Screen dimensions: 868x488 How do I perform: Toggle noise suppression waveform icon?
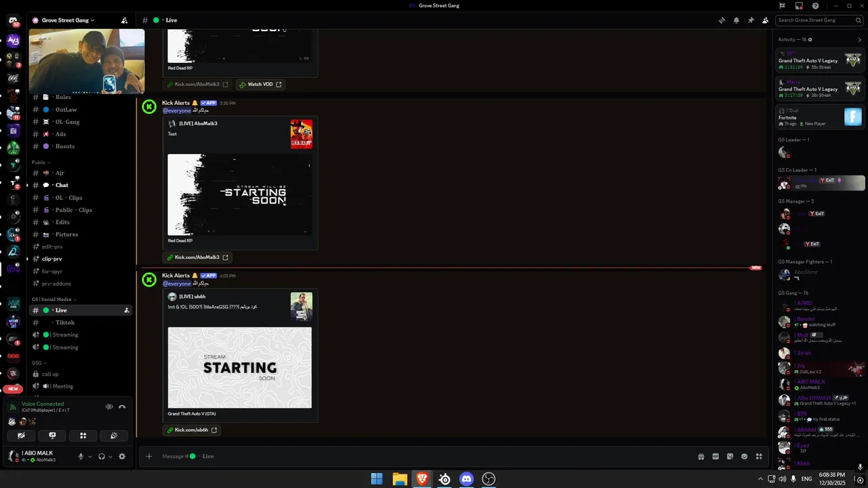pos(109,407)
